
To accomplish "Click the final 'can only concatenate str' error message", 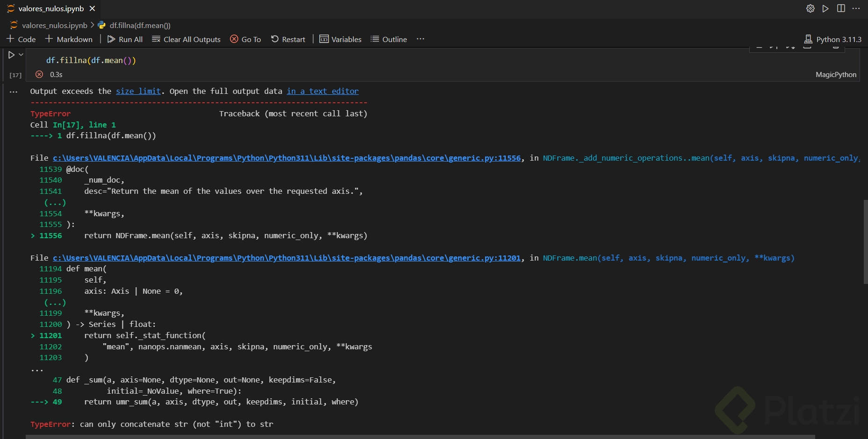I will [x=176, y=424].
